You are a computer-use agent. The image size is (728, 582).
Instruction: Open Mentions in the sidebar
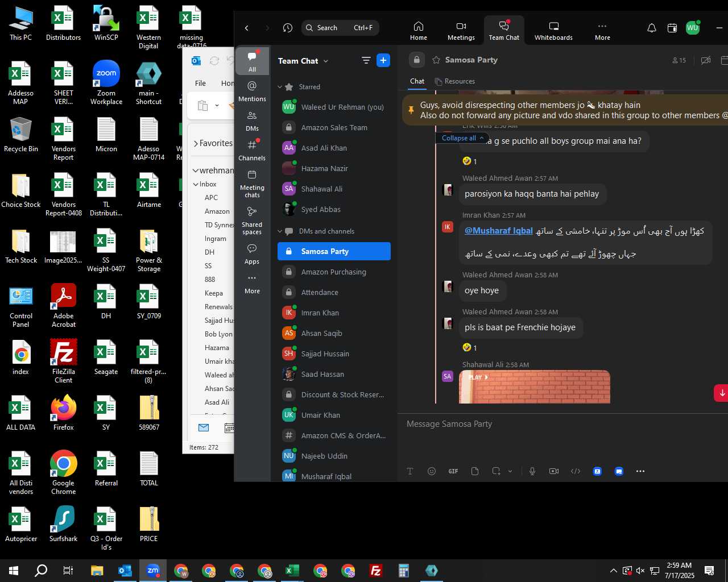(x=252, y=91)
